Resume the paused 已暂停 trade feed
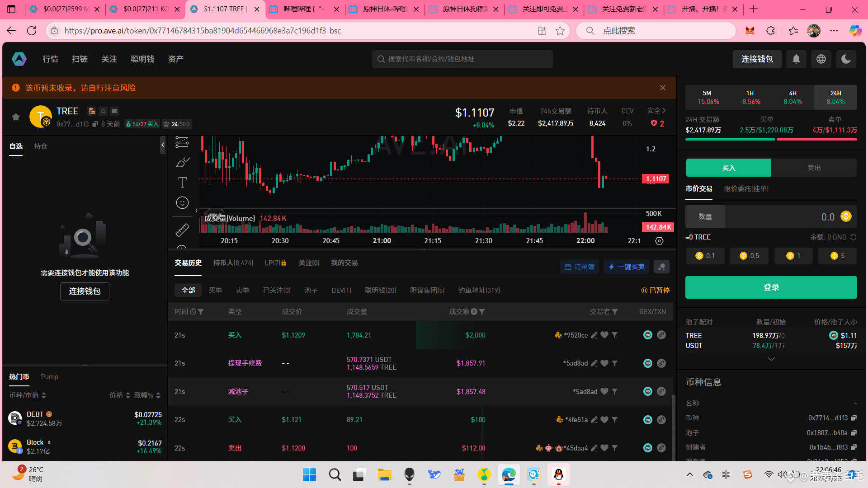Screen dimensions: 868x488 point(656,291)
